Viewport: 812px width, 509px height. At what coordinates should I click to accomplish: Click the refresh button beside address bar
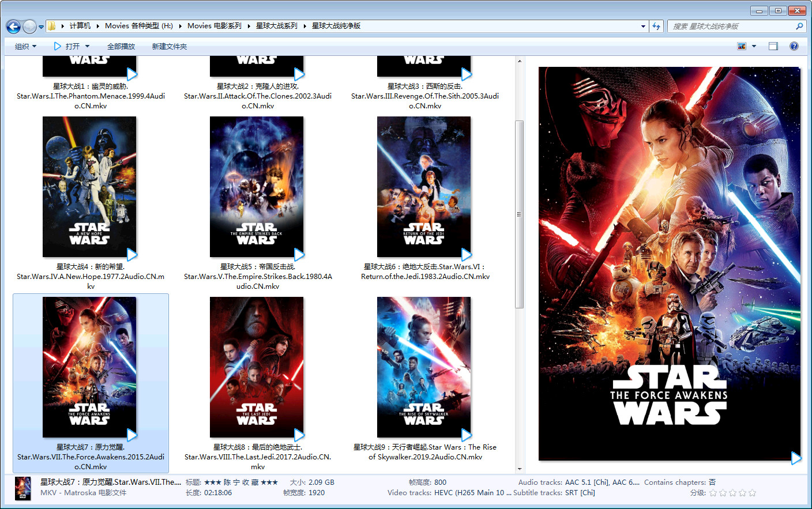656,26
